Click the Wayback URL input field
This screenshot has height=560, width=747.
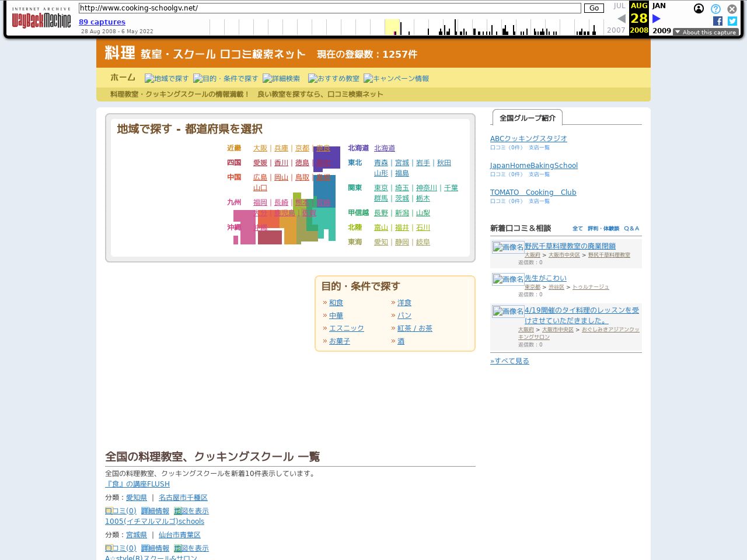point(330,8)
